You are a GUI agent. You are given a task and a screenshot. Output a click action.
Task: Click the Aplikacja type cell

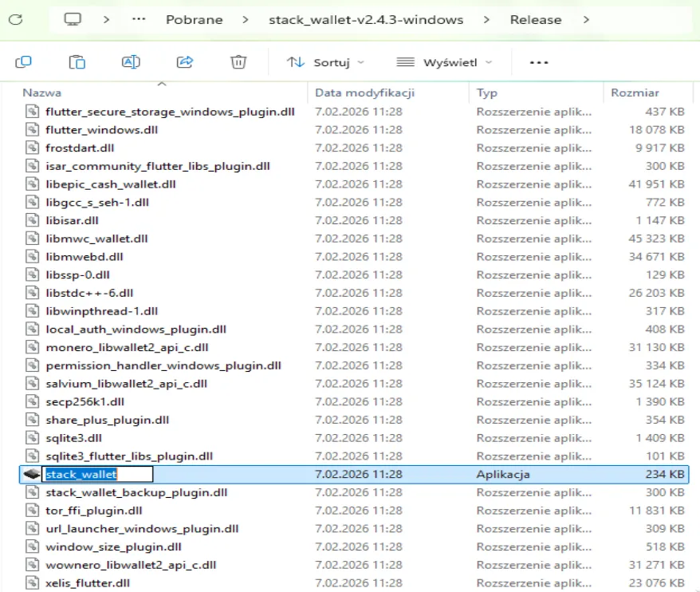coord(503,474)
